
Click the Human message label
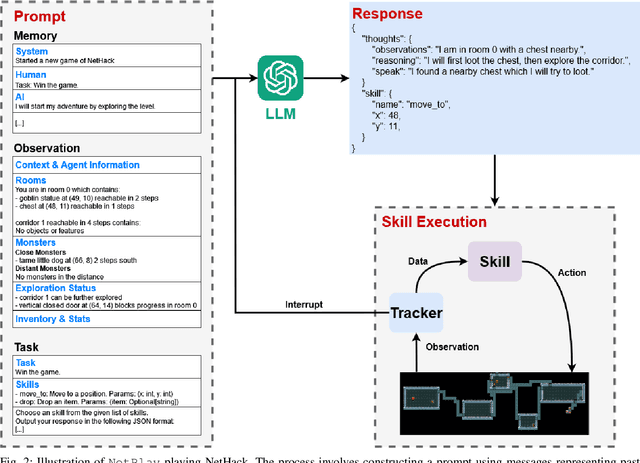[31, 73]
